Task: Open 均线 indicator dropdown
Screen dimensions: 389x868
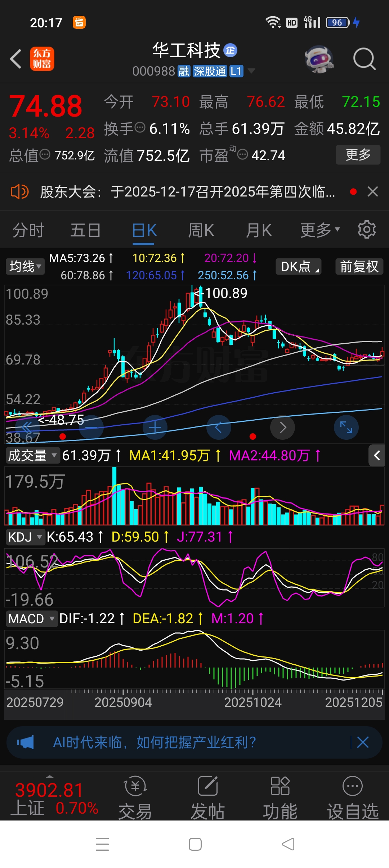Action: (x=25, y=267)
